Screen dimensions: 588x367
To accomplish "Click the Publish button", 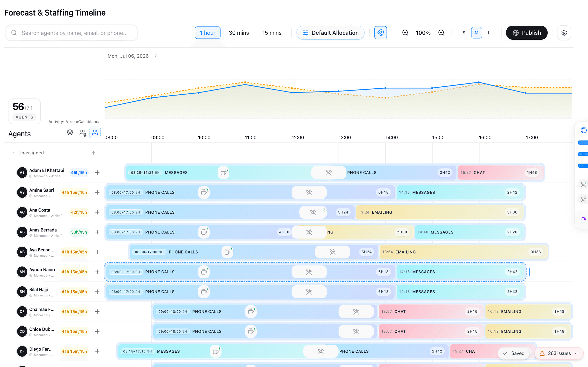I will click(x=527, y=33).
